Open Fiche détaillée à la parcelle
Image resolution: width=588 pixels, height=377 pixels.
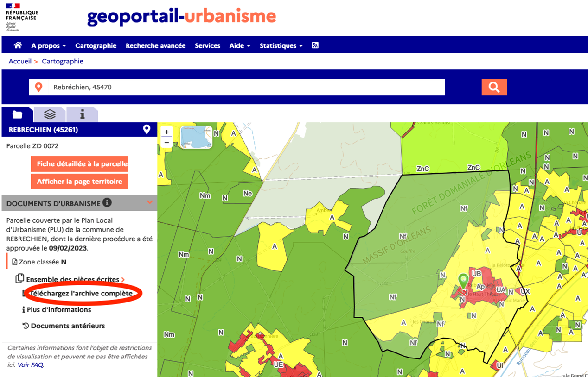(x=79, y=164)
